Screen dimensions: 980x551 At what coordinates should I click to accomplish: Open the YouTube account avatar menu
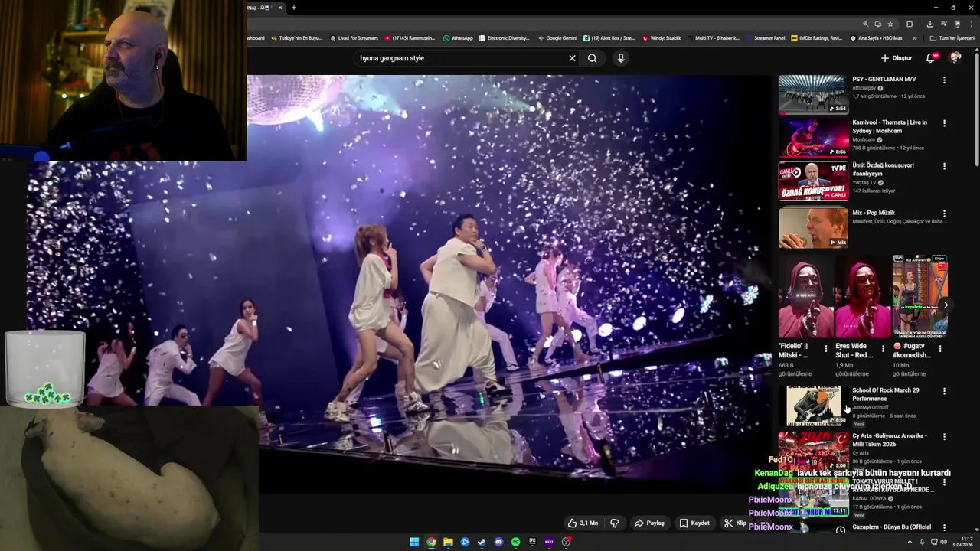coord(955,58)
